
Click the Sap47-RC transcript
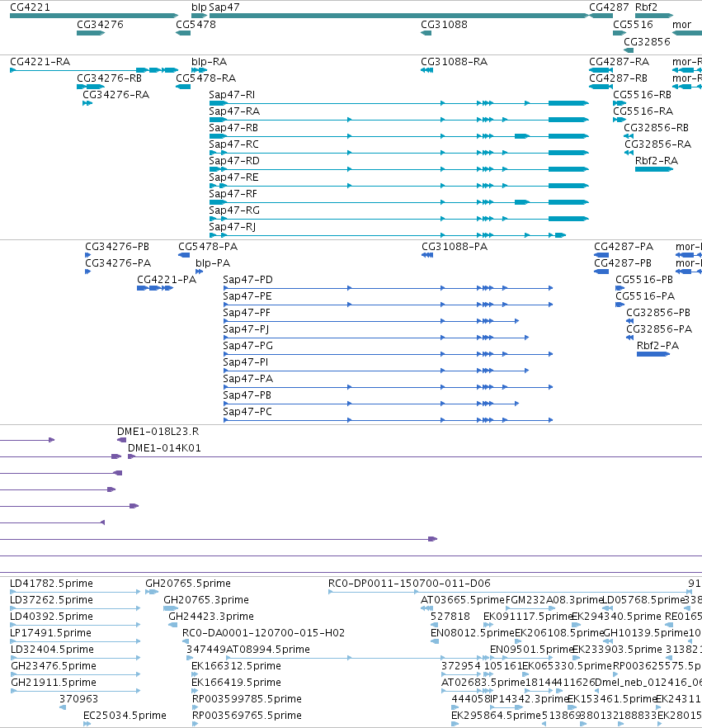[399, 153]
